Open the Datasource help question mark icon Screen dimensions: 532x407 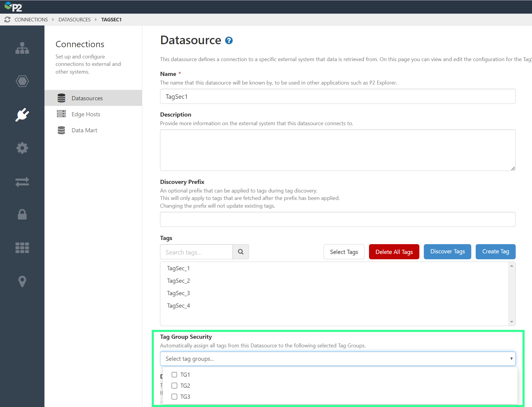(x=229, y=41)
